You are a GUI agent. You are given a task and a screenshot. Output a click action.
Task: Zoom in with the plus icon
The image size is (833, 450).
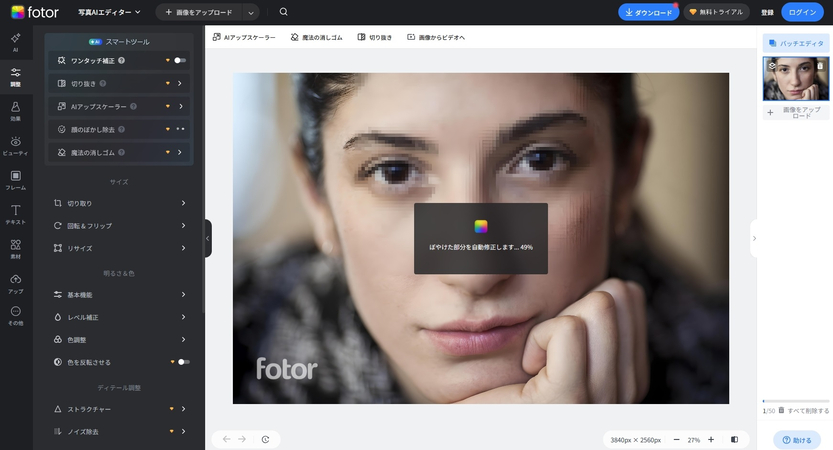pyautogui.click(x=711, y=440)
